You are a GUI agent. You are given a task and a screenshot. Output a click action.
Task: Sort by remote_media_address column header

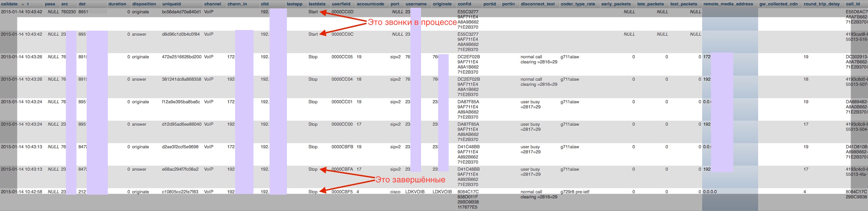click(728, 4)
